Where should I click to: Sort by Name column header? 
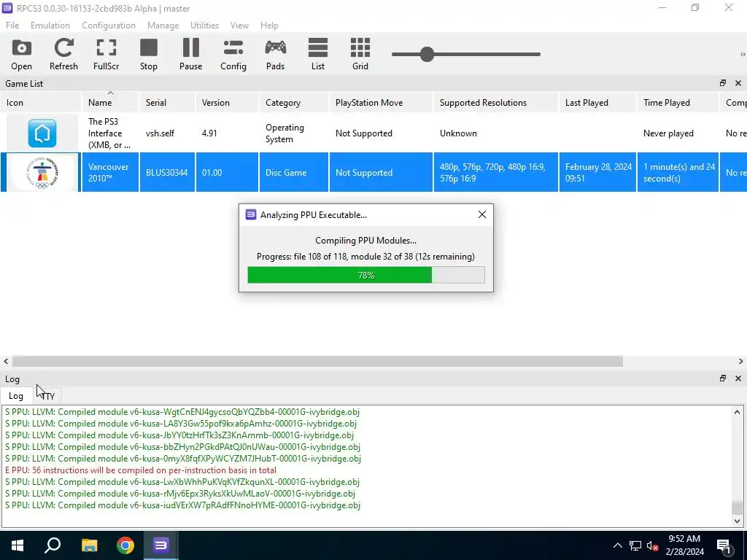click(110, 102)
